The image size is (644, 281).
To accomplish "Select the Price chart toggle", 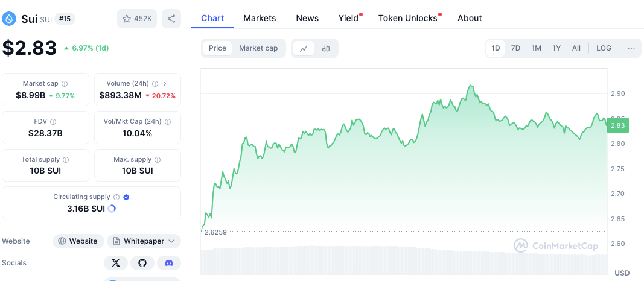I will [x=217, y=48].
